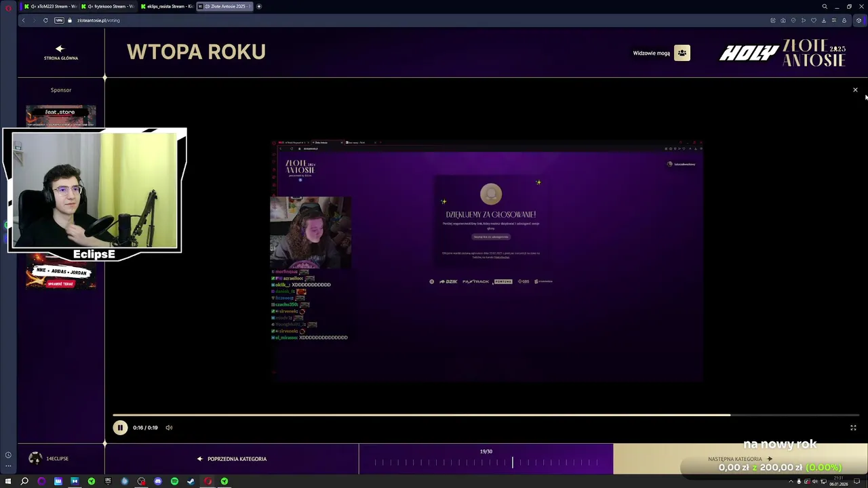Click the taskbar clock and date
The height and width of the screenshot is (488, 868).
coord(839,481)
